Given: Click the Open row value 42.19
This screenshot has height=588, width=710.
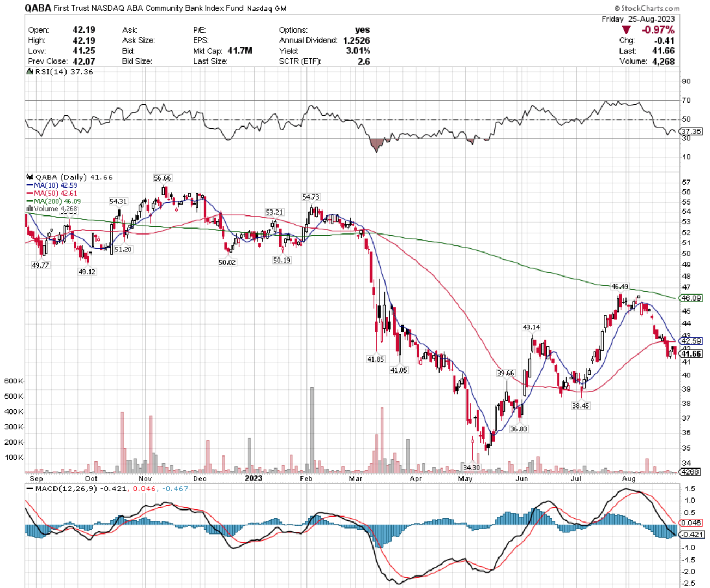Looking at the screenshot, I should (84, 30).
